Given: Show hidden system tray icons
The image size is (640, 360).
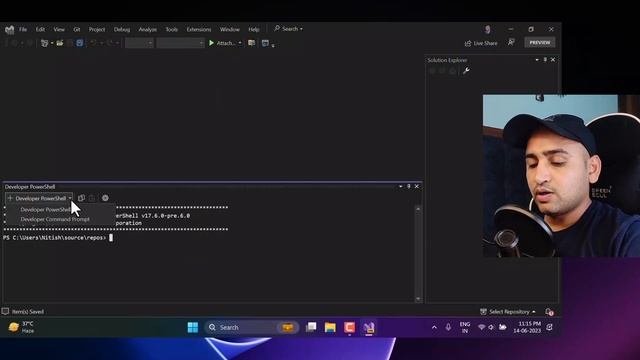Looking at the screenshot, I should click(x=434, y=327).
